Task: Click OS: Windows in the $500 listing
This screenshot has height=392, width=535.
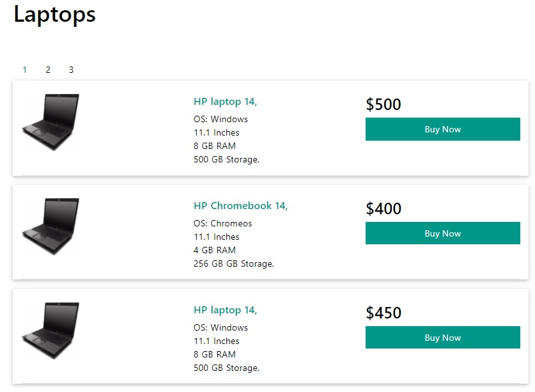Action: [221, 119]
